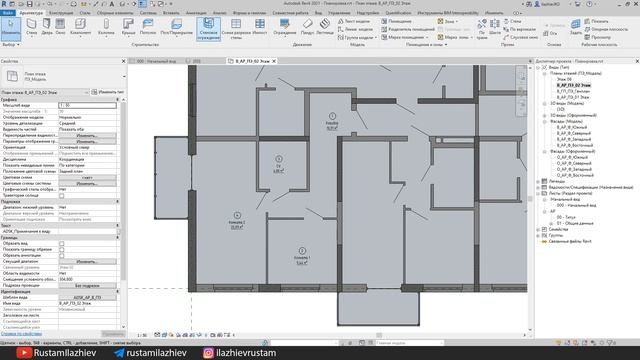Viewport: 640px width, 360px height.
Task: Open the File (Файл) menu
Action: (7, 13)
